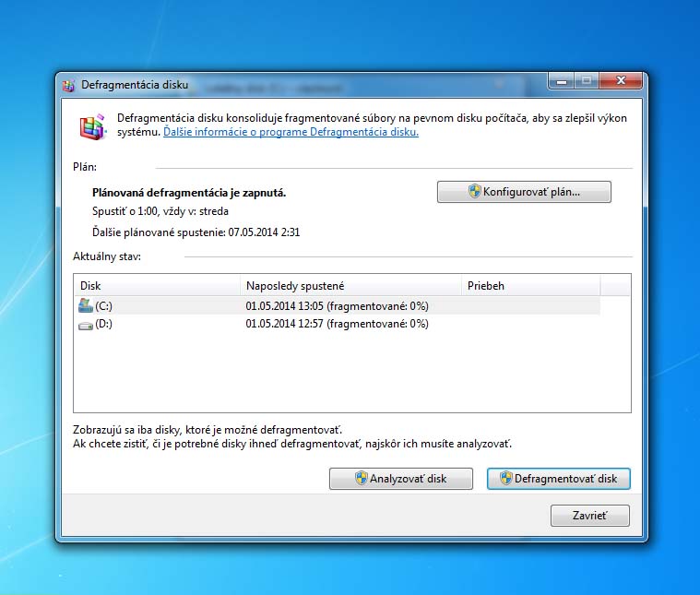Click the large defragmenter cube icon
This screenshot has width=700, height=595.
pyautogui.click(x=93, y=127)
